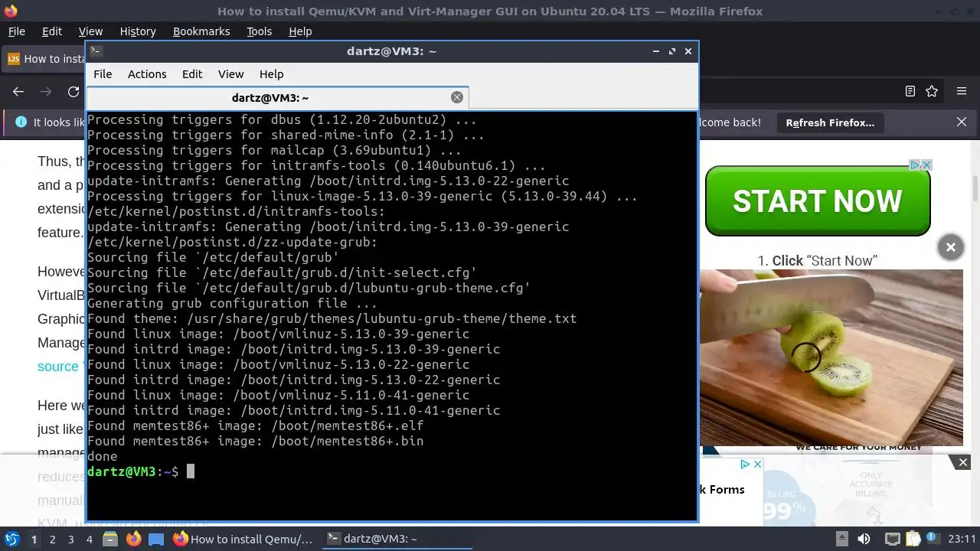This screenshot has height=551, width=980.
Task: Open the terminal View menu
Action: click(230, 74)
